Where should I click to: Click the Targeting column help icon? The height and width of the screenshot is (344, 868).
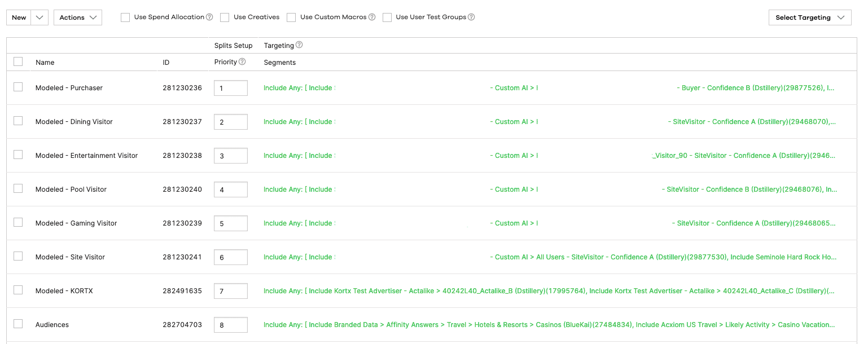pos(299,45)
